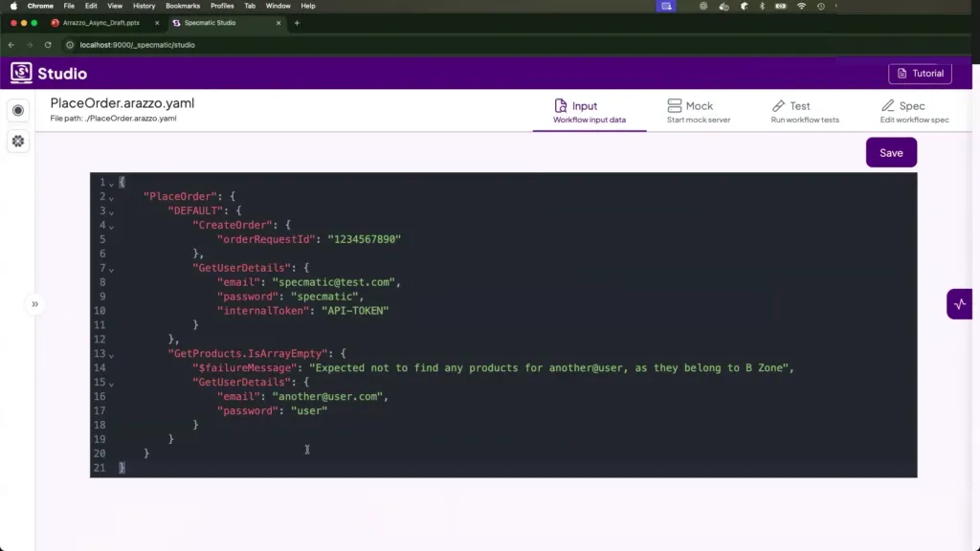This screenshot has height=551, width=980.
Task: Click the record circle icon in left sidebar
Action: [18, 111]
